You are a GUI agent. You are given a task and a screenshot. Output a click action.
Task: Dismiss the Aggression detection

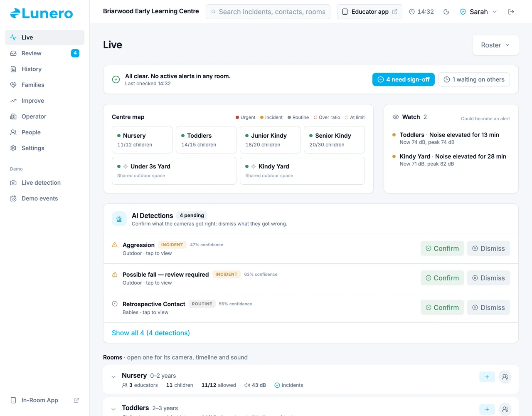coord(488,248)
